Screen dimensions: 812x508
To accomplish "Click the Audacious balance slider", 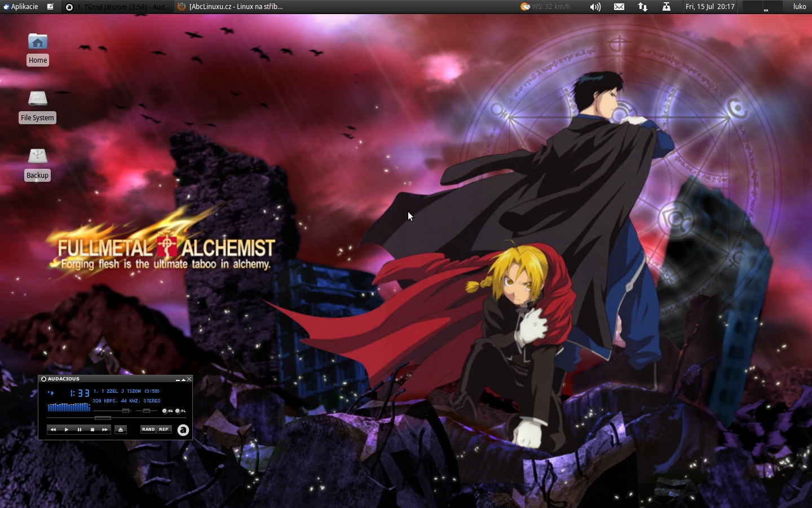I will 147,411.
